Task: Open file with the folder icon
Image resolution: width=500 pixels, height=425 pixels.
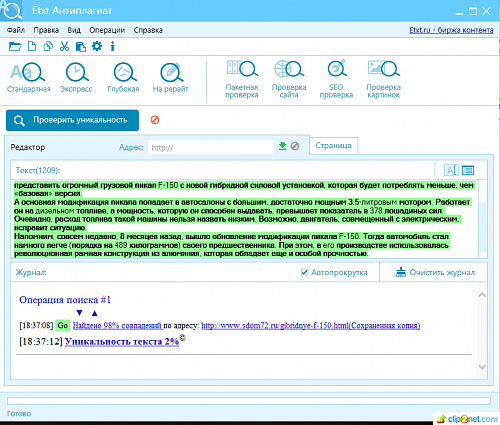Action: pos(15,46)
